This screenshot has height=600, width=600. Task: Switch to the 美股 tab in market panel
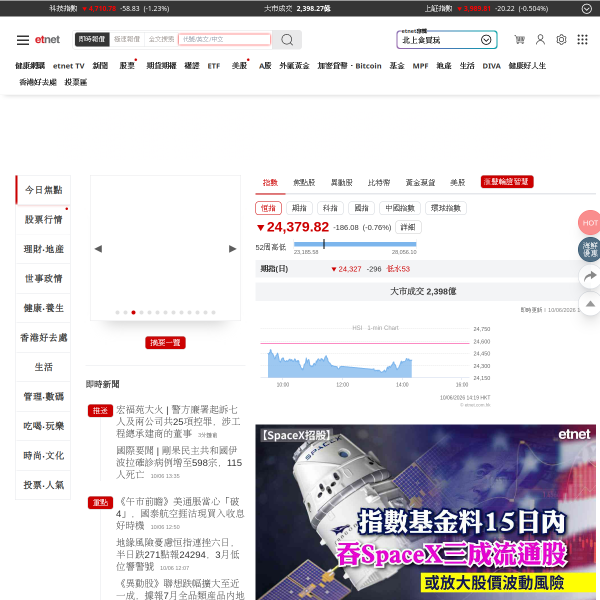click(x=458, y=183)
